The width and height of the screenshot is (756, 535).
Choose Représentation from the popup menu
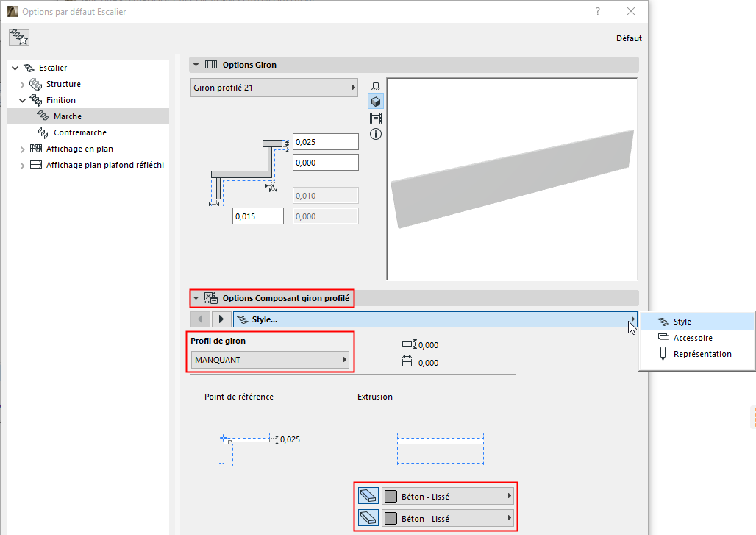tap(702, 354)
